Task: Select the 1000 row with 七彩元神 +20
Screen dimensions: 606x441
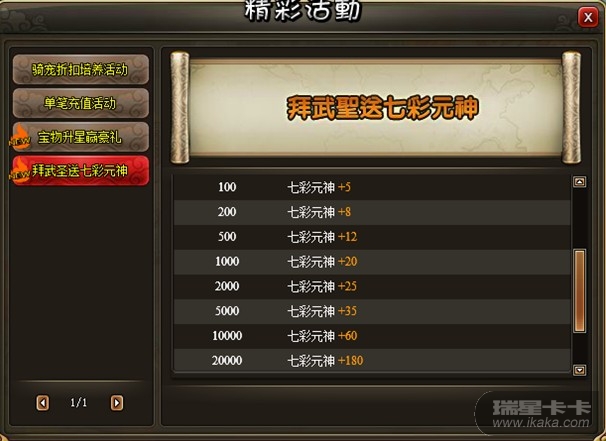Action: 372,262
